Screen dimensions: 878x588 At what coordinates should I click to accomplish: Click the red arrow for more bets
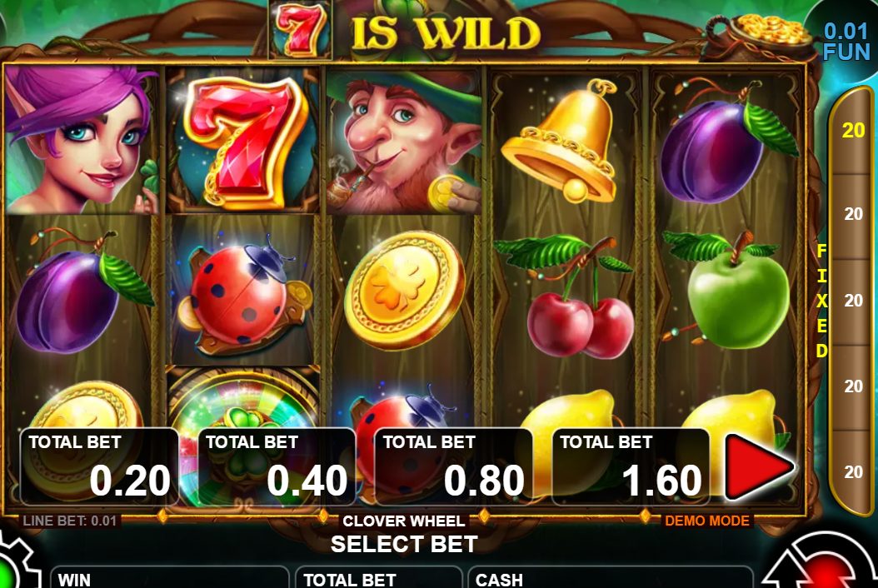759,466
